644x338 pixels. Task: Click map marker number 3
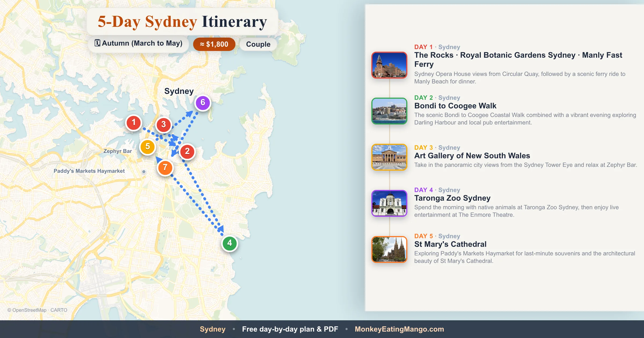pos(163,125)
